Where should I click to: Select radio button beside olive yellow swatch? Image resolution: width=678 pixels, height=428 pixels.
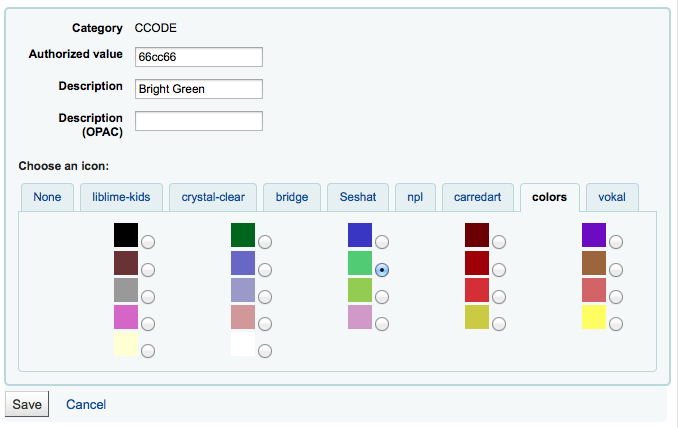click(499, 324)
